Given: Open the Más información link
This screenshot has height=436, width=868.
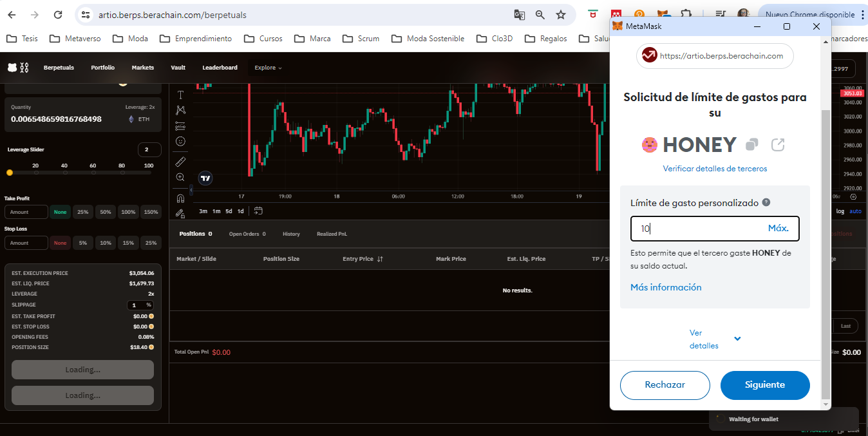Looking at the screenshot, I should click(666, 287).
